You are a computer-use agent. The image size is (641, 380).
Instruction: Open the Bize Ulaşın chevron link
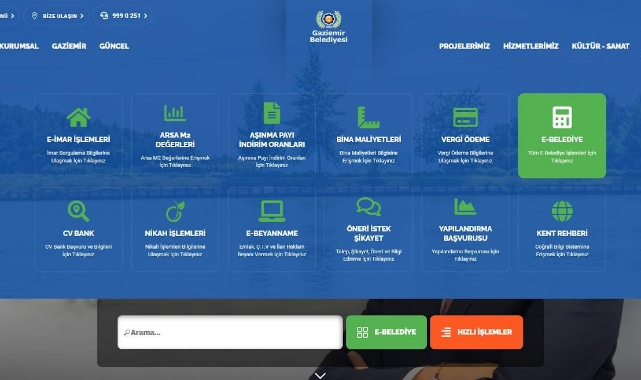coord(56,16)
